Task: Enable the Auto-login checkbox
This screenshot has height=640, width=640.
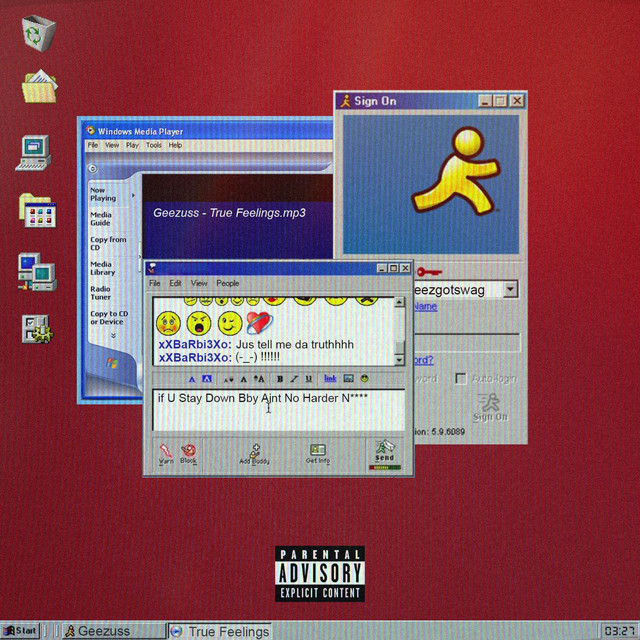Action: coord(461,379)
